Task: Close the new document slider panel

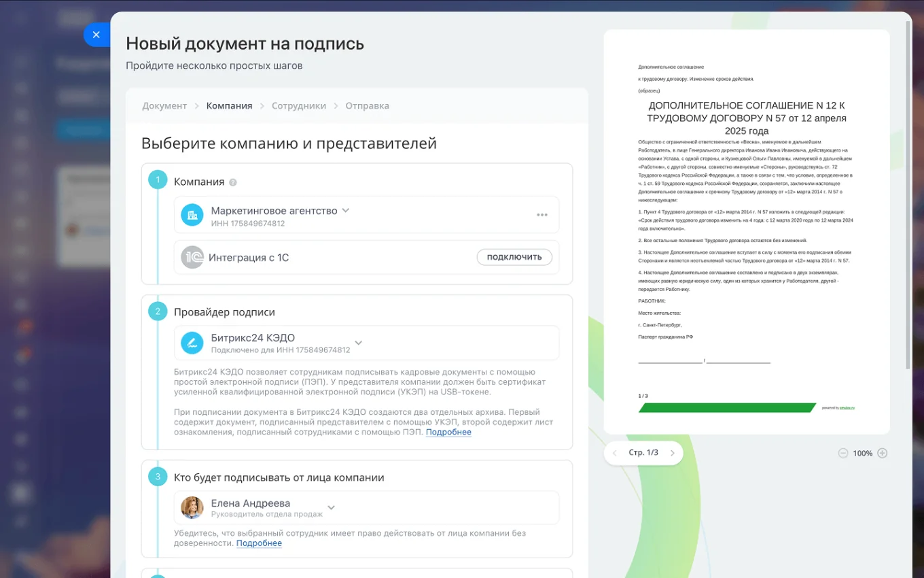Action: coord(96,35)
